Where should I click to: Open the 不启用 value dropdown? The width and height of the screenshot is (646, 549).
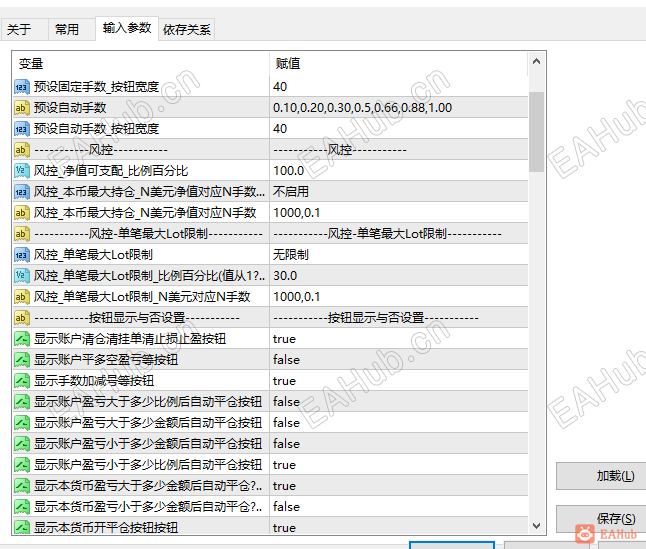click(x=398, y=192)
